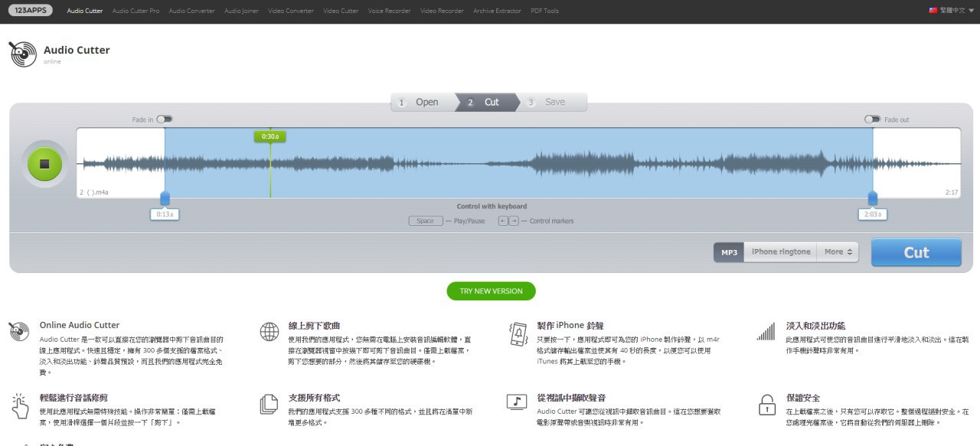980x446 pixels.
Task: Expand the More formats dropdown
Action: click(x=838, y=251)
